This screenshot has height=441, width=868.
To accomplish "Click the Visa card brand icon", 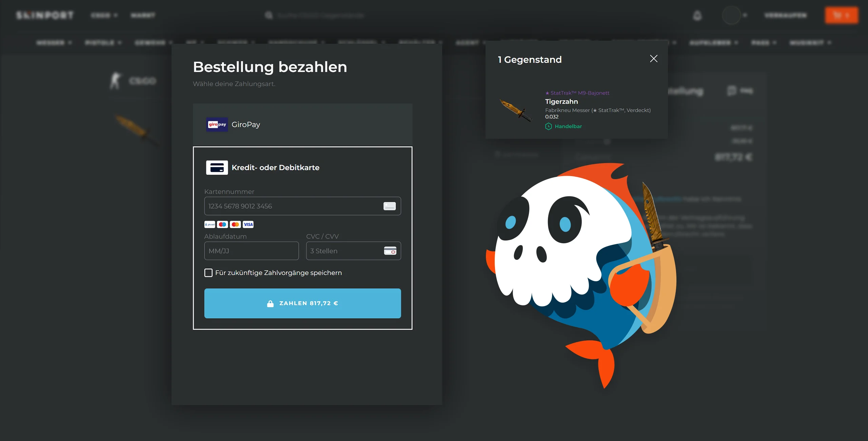I will click(x=248, y=225).
